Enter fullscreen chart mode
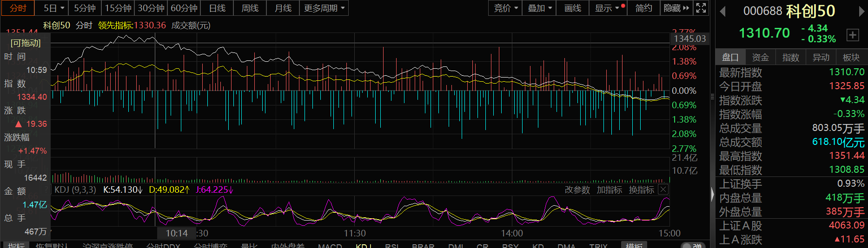Image resolution: width=868 pixels, height=248 pixels. tap(701, 8)
